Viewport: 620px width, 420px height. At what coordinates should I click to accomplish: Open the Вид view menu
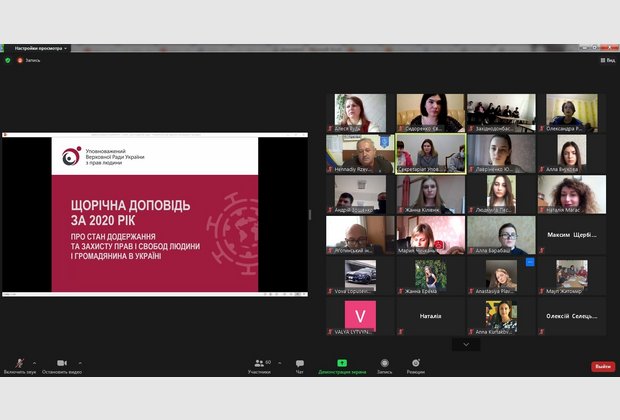(x=606, y=60)
